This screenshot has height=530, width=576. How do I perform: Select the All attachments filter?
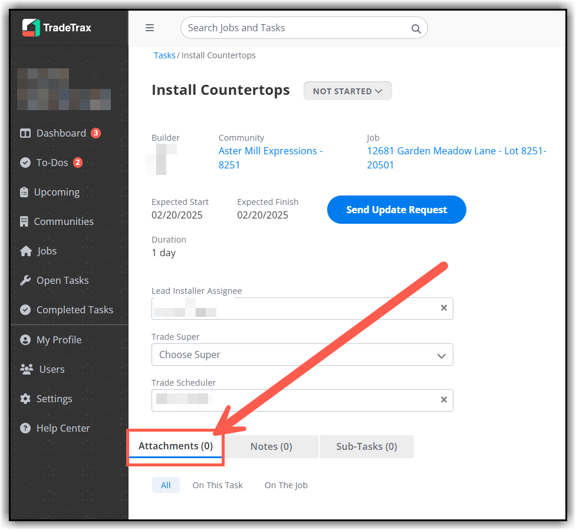tap(166, 485)
